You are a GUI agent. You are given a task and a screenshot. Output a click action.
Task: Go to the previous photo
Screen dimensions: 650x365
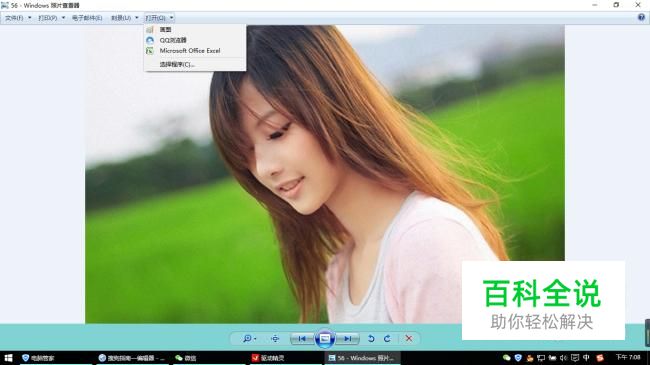302,339
